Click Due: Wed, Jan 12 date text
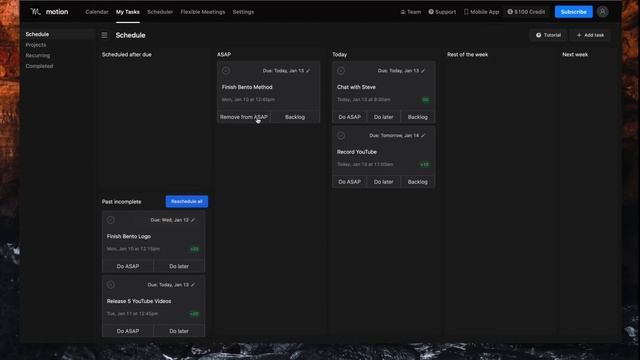 (169, 220)
